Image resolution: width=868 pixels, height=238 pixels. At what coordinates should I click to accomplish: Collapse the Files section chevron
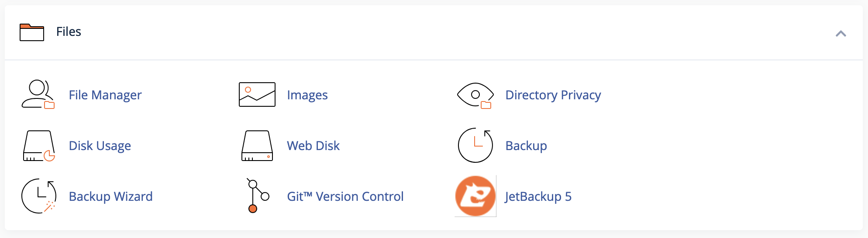841,34
